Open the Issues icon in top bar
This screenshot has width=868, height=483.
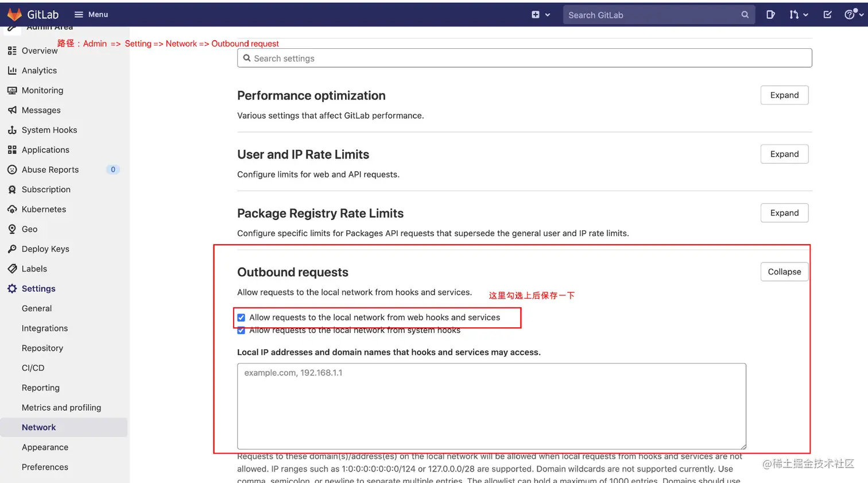[770, 15]
